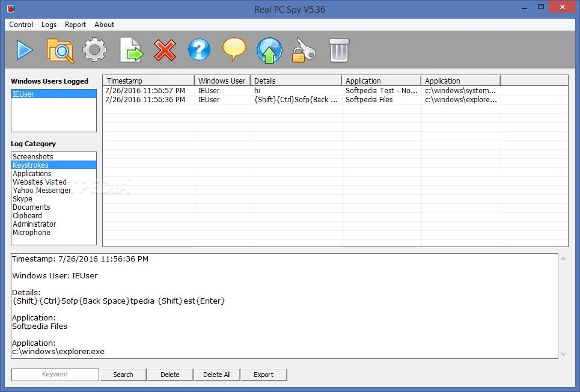The height and width of the screenshot is (392, 580).
Task: Click the yellow speech bubble icon
Action: click(x=234, y=49)
